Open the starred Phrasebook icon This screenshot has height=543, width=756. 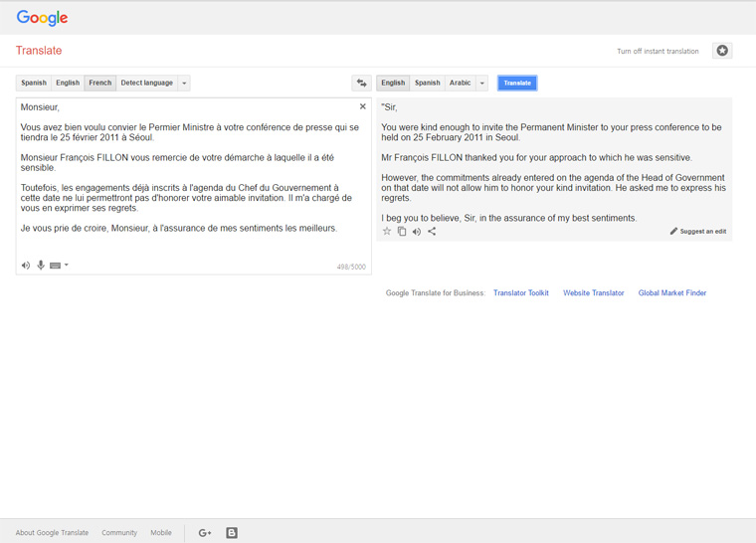[722, 51]
